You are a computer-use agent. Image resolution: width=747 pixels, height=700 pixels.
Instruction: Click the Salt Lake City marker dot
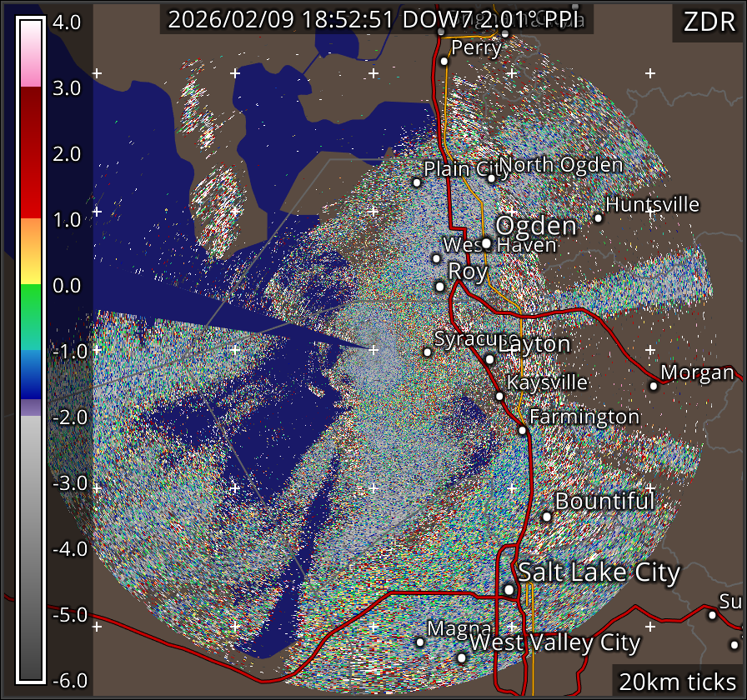pyautogui.click(x=509, y=590)
